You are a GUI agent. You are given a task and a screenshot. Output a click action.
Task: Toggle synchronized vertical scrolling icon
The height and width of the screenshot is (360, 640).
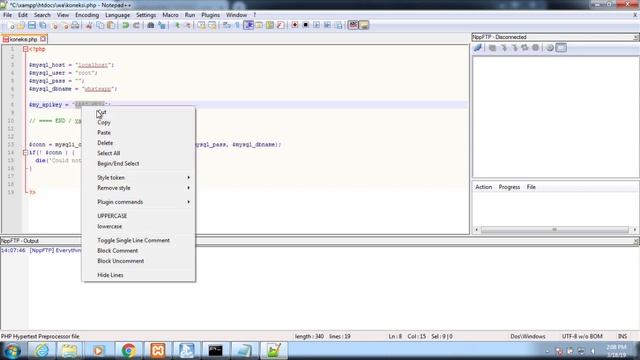coord(202,25)
